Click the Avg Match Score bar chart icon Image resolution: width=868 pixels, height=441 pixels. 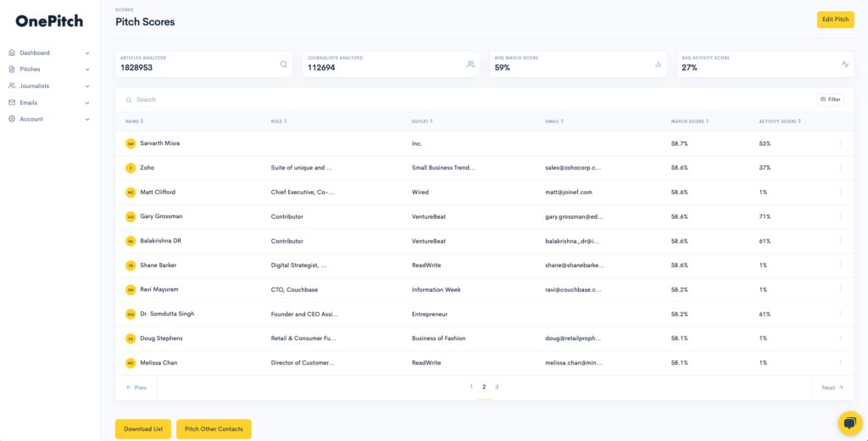coord(658,64)
